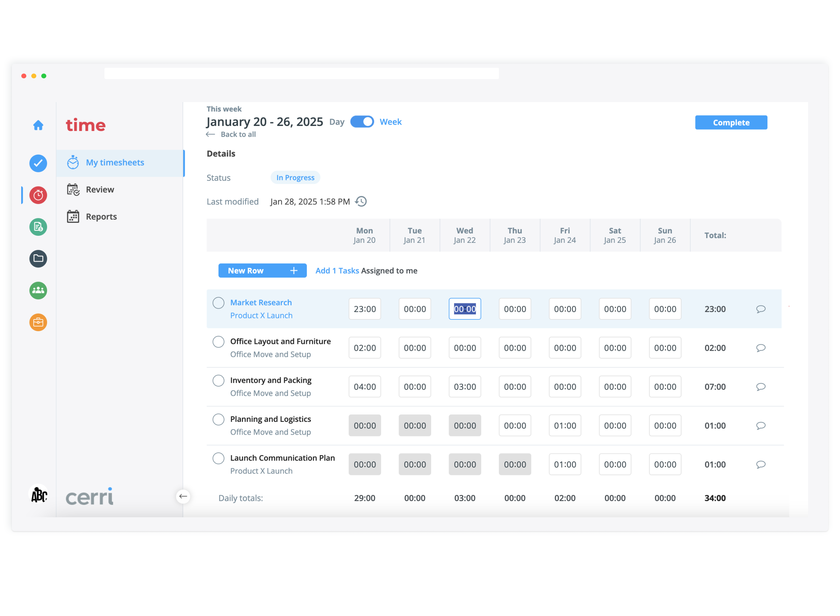The height and width of the screenshot is (616, 840).
Task: Open comment bubble for Market Research row
Action: (761, 309)
